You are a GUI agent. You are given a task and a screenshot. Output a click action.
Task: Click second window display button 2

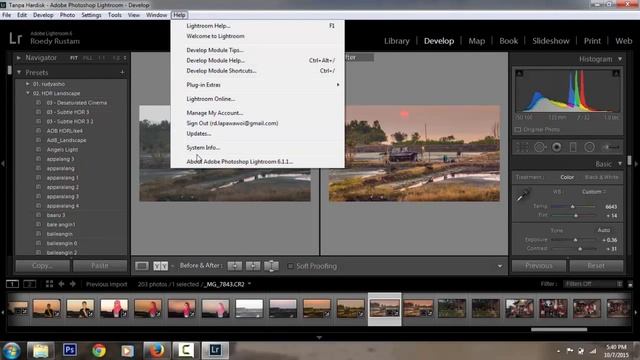pos(29,284)
